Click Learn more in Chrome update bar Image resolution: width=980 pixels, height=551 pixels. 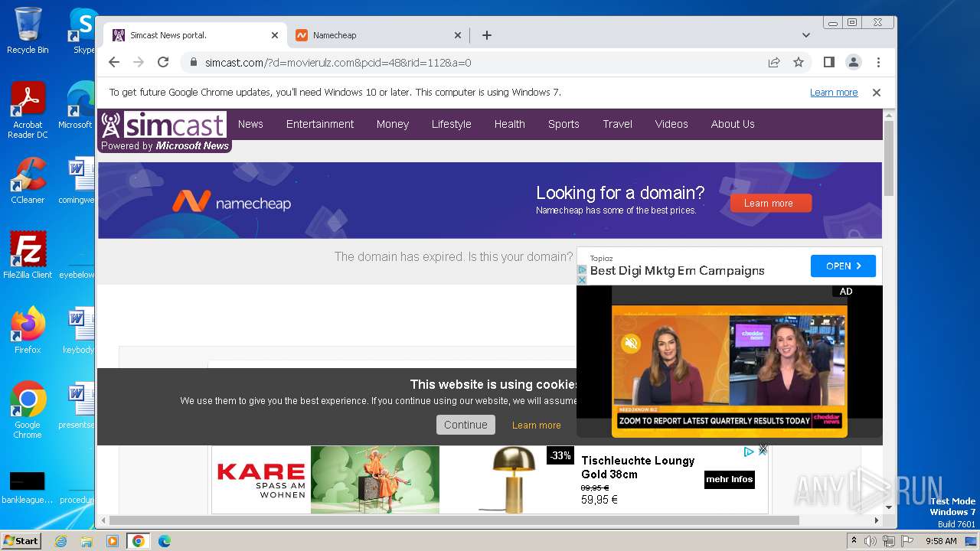click(834, 93)
